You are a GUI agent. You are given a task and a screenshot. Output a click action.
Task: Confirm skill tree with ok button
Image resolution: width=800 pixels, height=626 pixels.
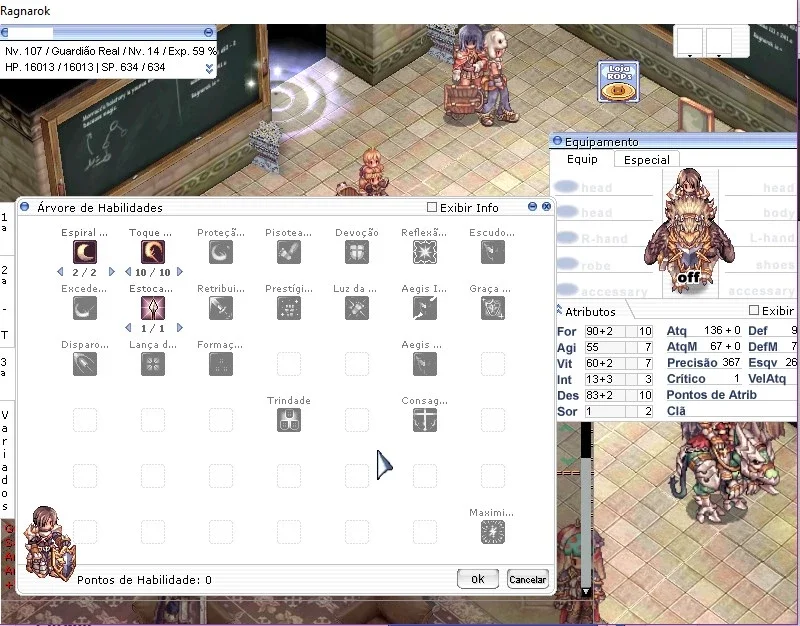(x=478, y=579)
